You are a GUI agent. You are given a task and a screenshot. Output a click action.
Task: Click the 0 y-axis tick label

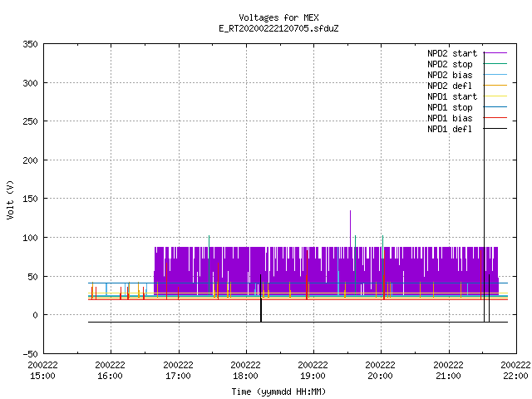pos(35,315)
